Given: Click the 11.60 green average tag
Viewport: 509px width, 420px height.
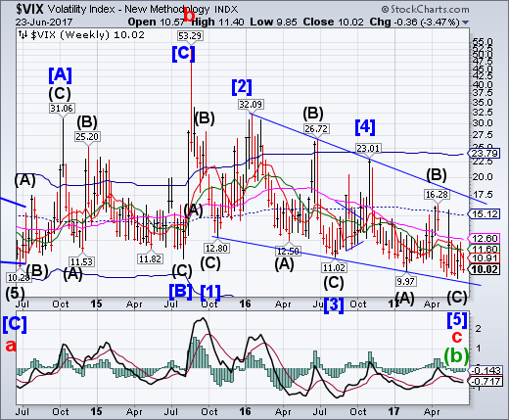Looking at the screenshot, I should click(485, 250).
